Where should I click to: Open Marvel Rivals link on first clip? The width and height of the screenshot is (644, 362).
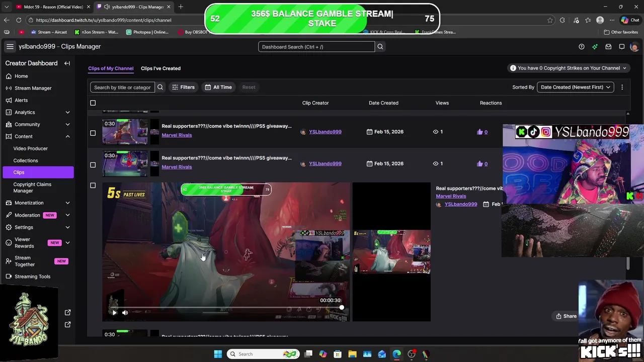pos(177,135)
